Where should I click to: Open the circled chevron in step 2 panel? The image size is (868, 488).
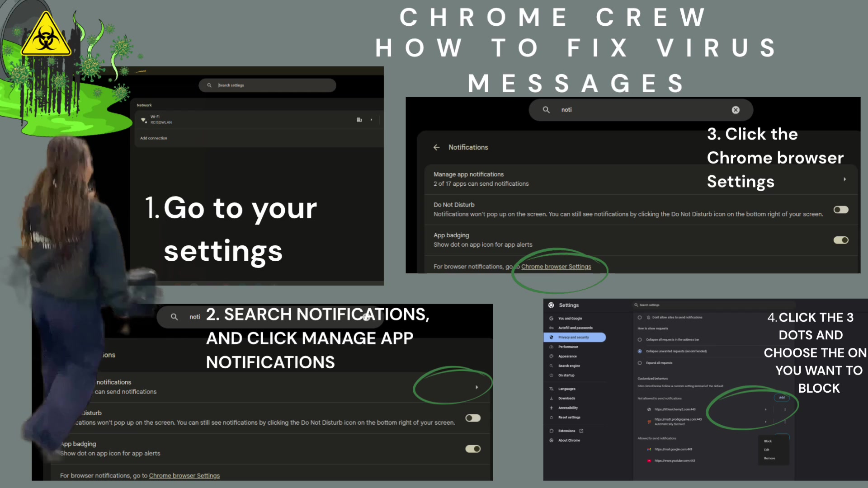click(476, 387)
